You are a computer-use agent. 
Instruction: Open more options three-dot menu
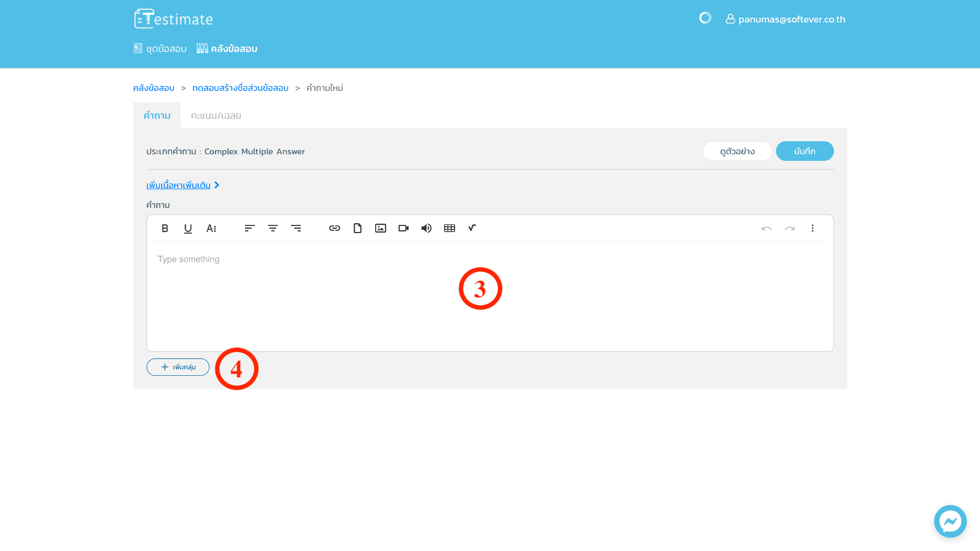[x=813, y=228]
